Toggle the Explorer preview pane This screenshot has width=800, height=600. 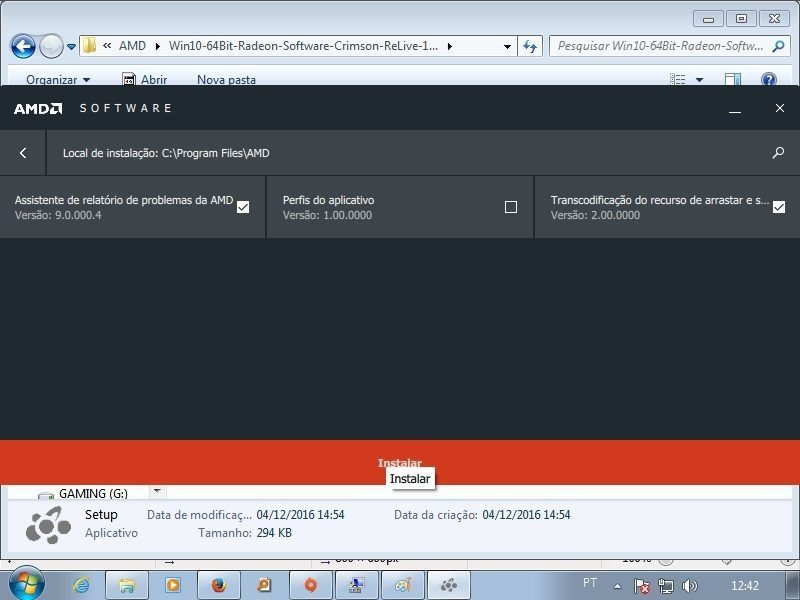(x=733, y=79)
